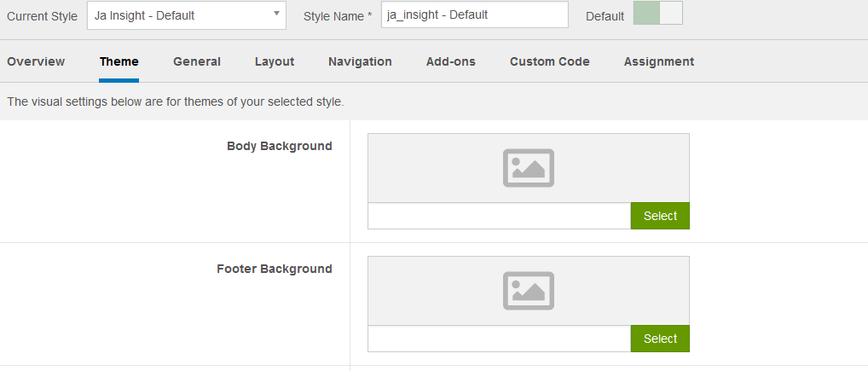Switch to the Overview tab

(x=36, y=61)
